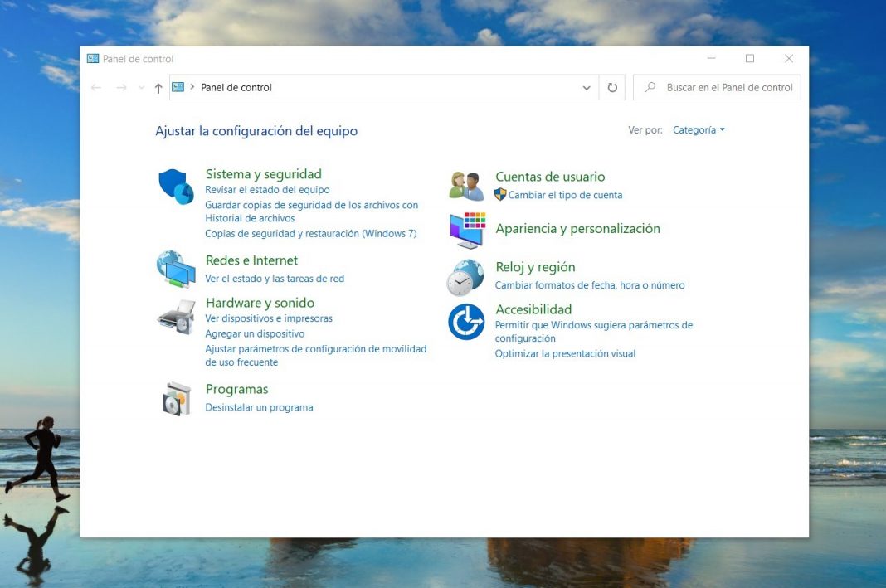Click the Hardware y sonido printer icon
The width and height of the screenshot is (886, 588).
point(175,318)
